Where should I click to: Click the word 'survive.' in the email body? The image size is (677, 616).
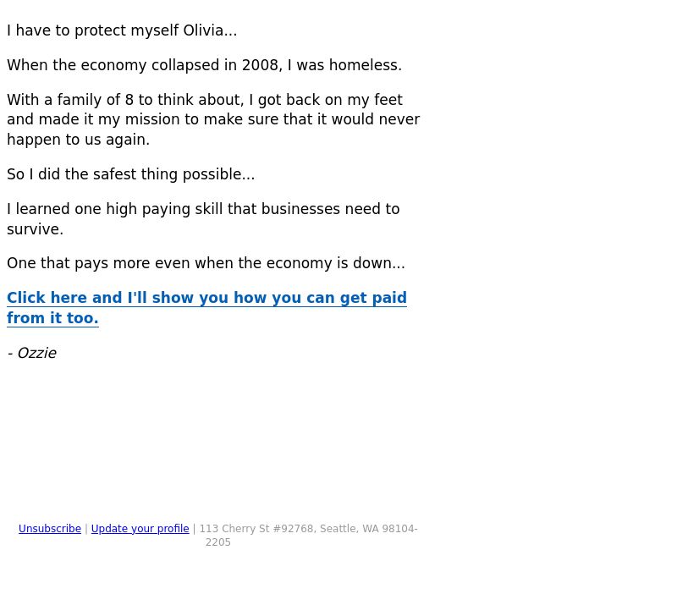click(x=35, y=229)
